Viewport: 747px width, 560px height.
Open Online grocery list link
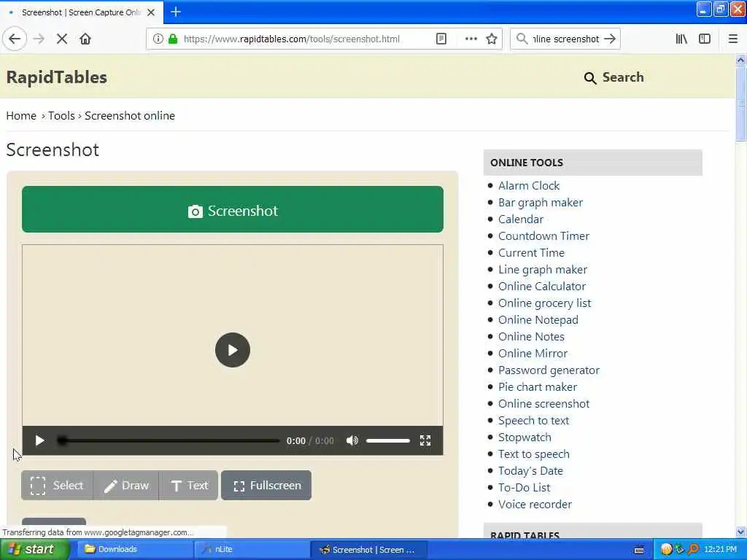(x=544, y=303)
